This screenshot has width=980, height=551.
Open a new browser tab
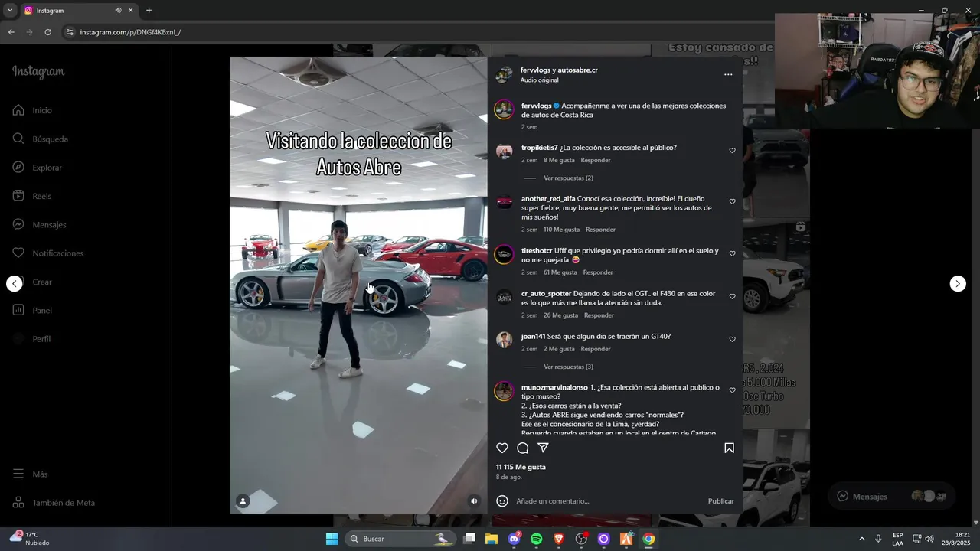pyautogui.click(x=149, y=11)
